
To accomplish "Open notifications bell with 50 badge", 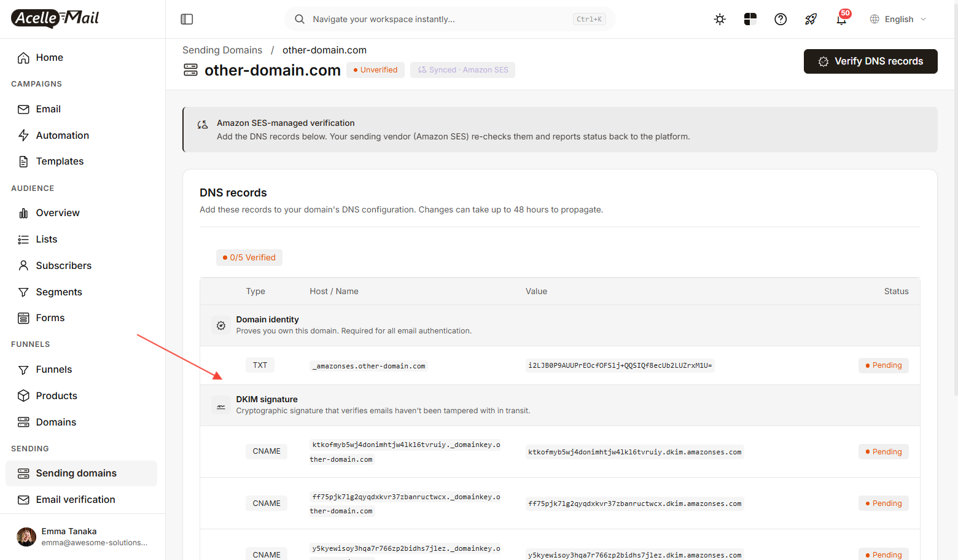I will click(x=841, y=19).
